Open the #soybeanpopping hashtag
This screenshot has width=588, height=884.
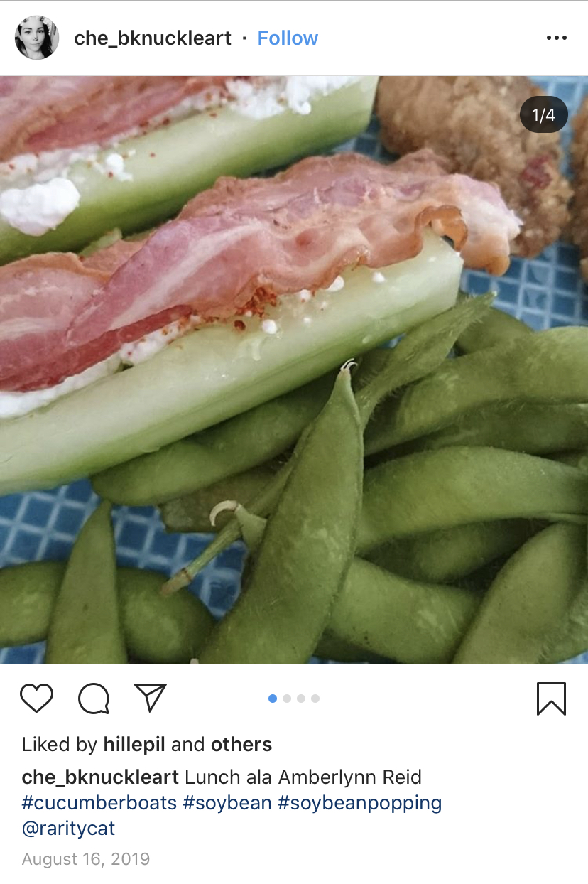359,803
